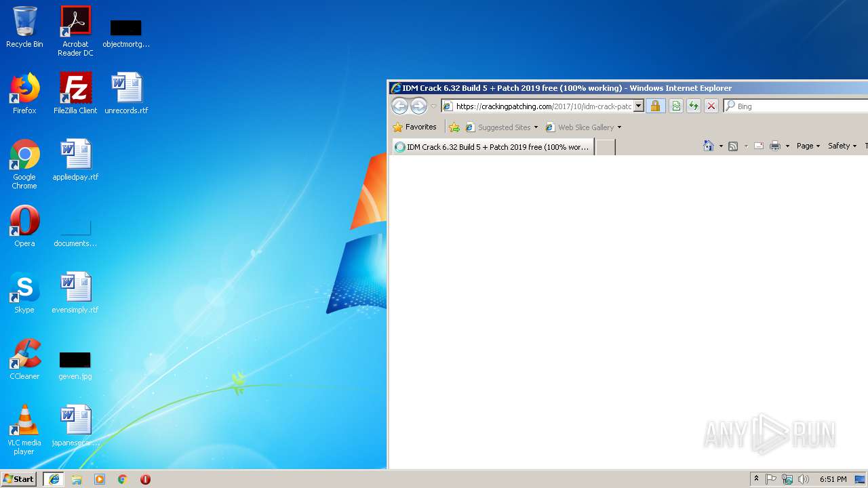This screenshot has width=868, height=488.
Task: Open Suggested Sites link
Action: pos(498,127)
